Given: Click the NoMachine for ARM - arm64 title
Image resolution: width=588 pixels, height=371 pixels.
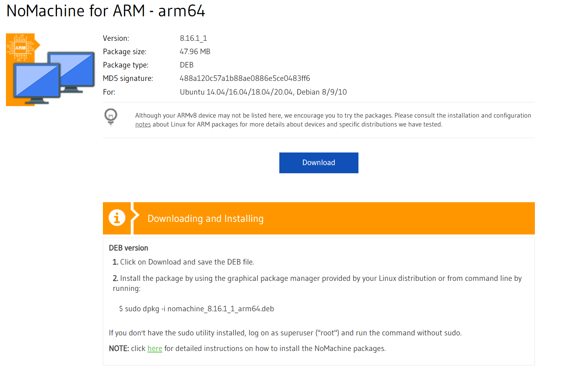Looking at the screenshot, I should pos(106,11).
